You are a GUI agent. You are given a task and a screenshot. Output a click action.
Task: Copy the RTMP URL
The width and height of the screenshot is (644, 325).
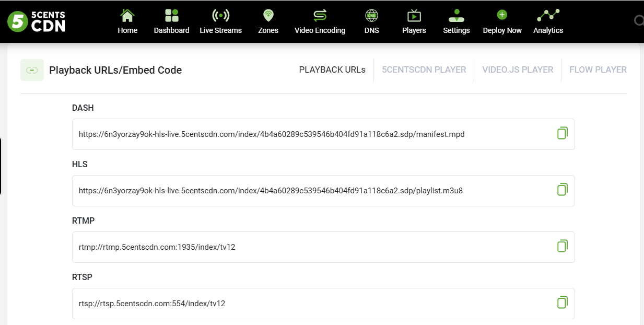562,246
